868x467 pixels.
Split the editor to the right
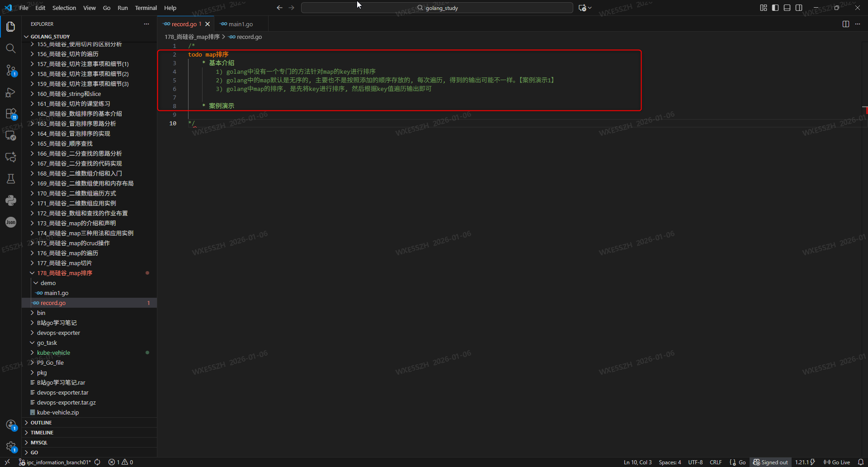click(x=846, y=24)
